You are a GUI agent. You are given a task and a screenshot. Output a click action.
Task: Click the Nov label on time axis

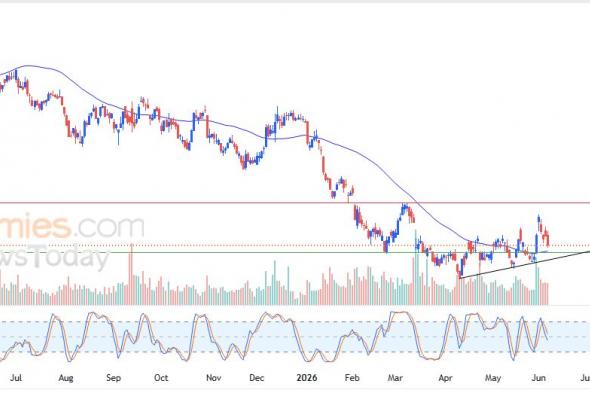coord(213,378)
